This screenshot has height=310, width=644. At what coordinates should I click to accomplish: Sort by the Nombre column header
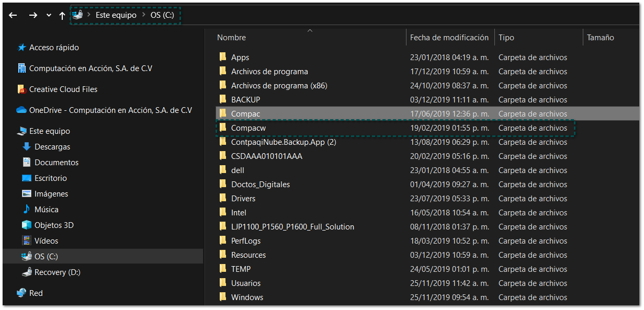(x=231, y=38)
